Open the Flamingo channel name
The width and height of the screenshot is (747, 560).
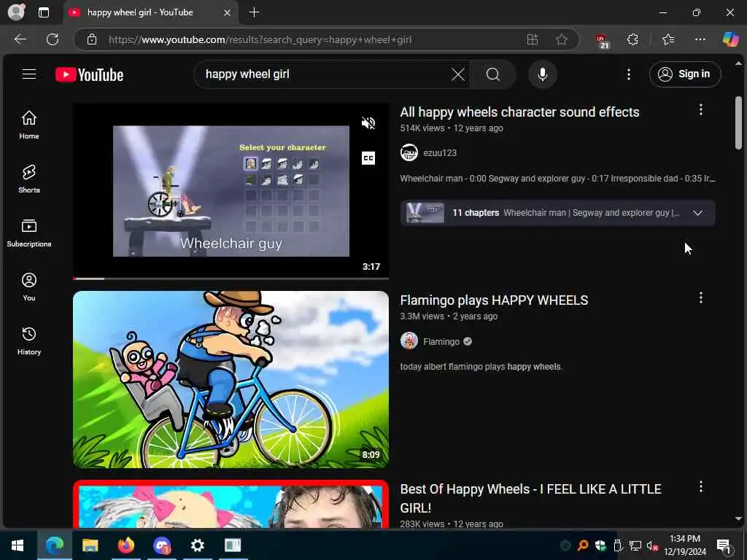coord(441,342)
